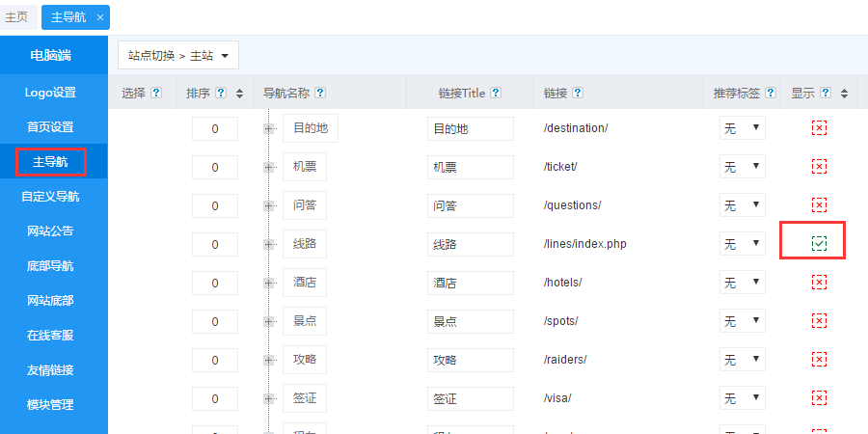Click help icon next to 导航名称 header
Image resolution: width=868 pixels, height=434 pixels.
click(x=320, y=94)
